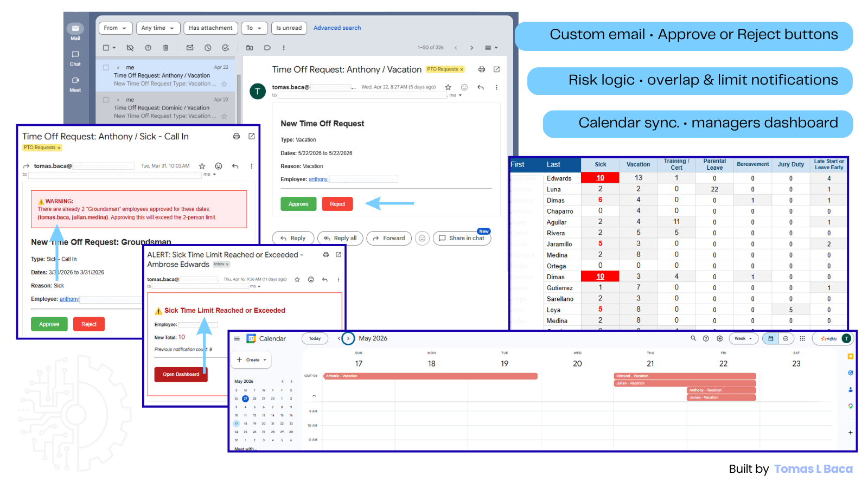Open Mail in the Gmail sidebar
The width and height of the screenshot is (868, 488).
tap(75, 31)
